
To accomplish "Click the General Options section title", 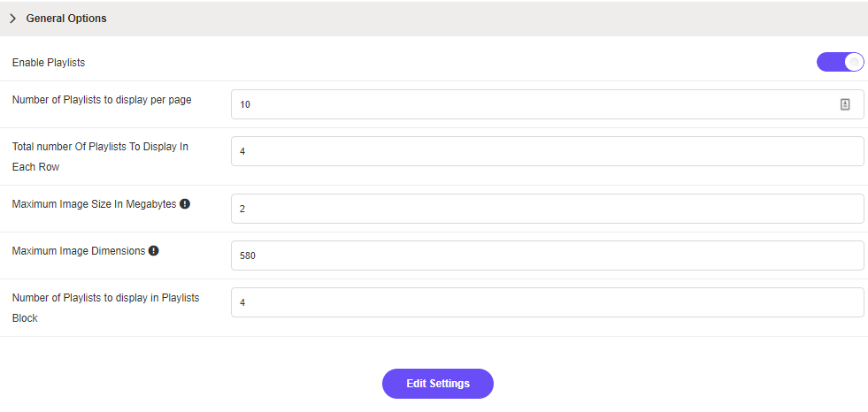I will 66,19.
